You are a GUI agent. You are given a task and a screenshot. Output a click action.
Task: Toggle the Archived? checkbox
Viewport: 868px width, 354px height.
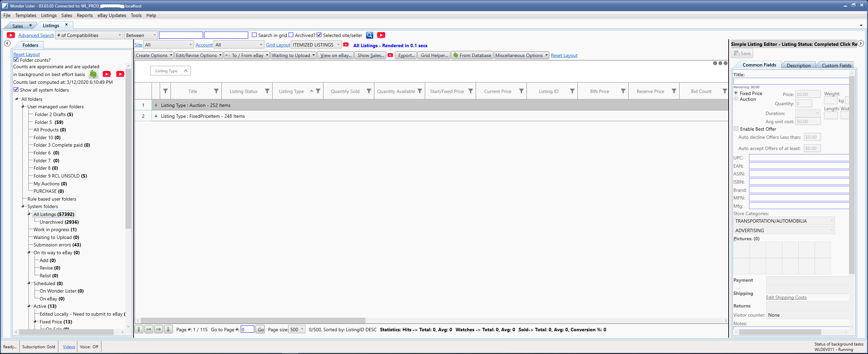(291, 35)
